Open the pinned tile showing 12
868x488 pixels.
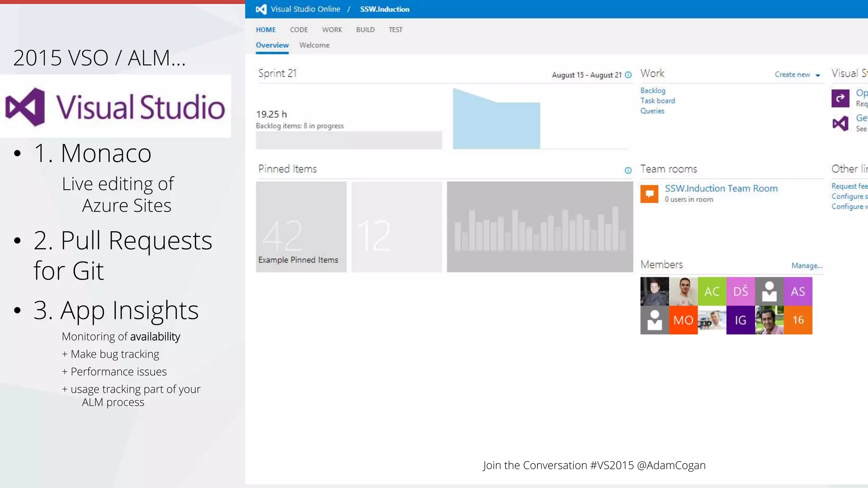pyautogui.click(x=396, y=227)
